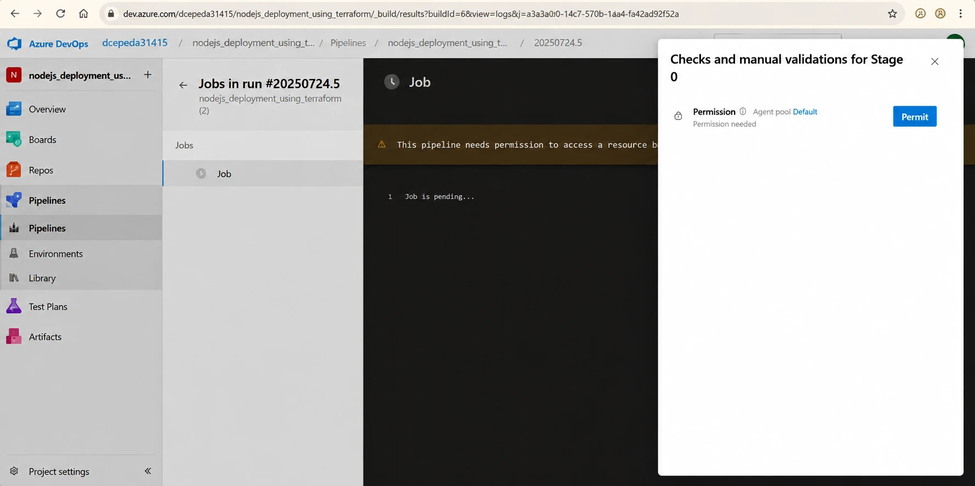Click the pending clock icon beside Job title
This screenshot has height=486, width=975.
(x=392, y=82)
